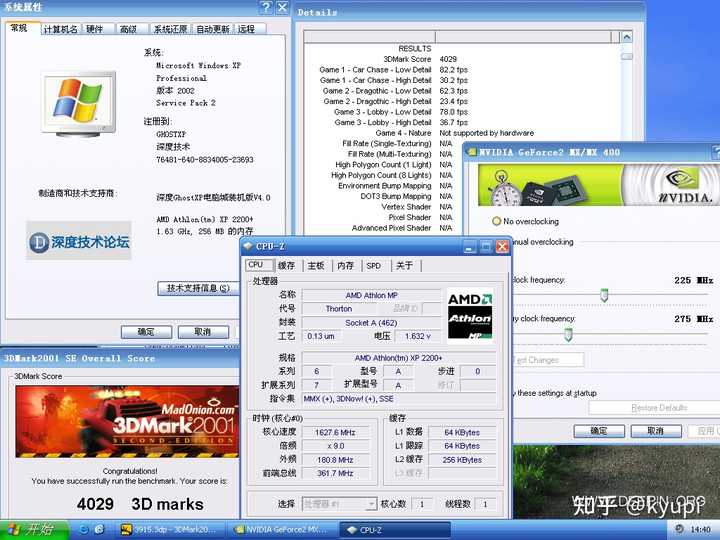Viewport: 720px width, 540px height.
Task: Click the 3DMark2001 MadOnion banner image
Action: pyautogui.click(x=127, y=422)
